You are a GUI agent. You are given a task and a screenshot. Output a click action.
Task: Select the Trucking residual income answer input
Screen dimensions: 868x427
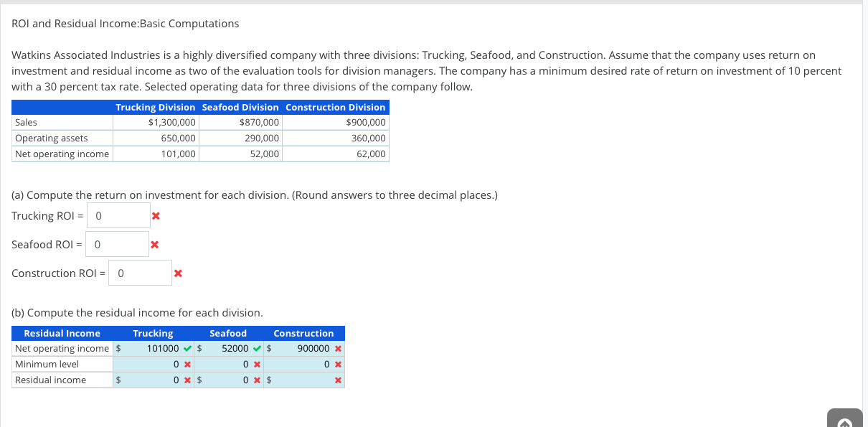coord(152,380)
